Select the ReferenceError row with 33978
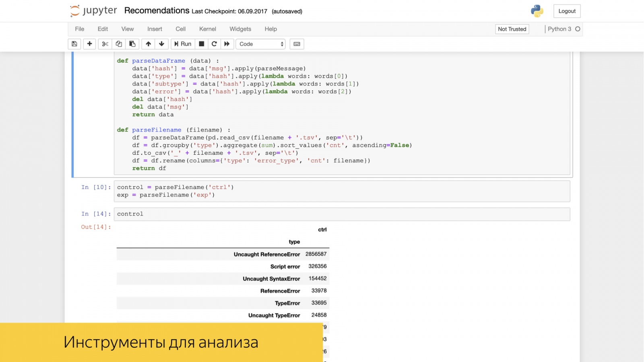 [223, 291]
